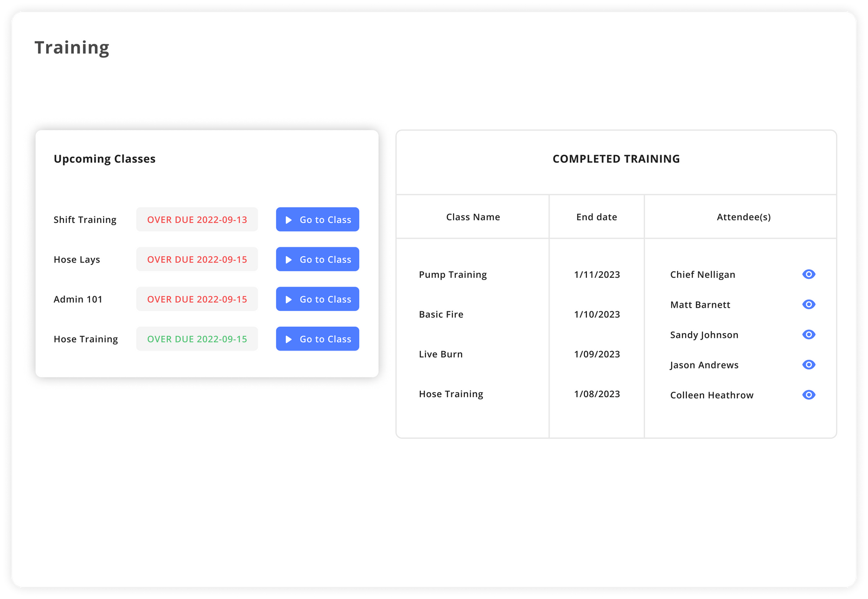
Task: Open Sandy Johnson's record via the eye icon
Action: click(x=808, y=334)
